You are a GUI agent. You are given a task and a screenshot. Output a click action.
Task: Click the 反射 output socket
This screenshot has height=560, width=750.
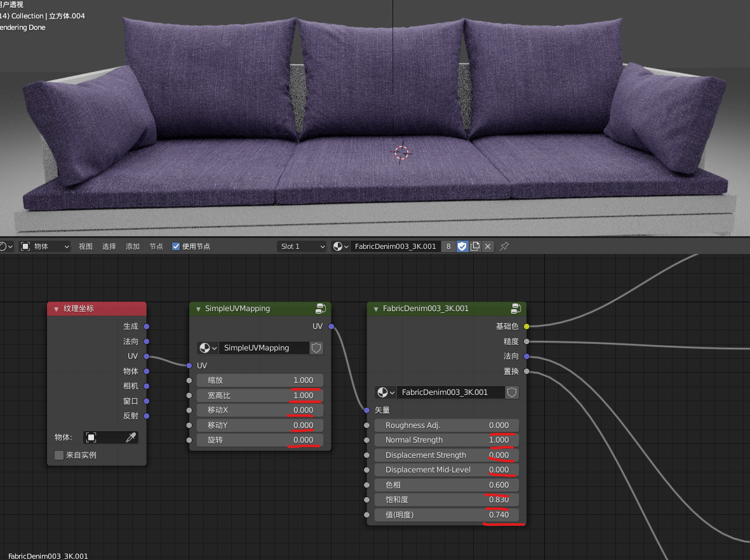pyautogui.click(x=146, y=416)
